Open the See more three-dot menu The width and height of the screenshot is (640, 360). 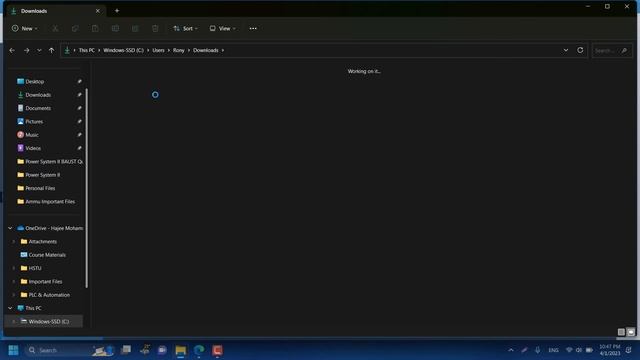coord(253,29)
